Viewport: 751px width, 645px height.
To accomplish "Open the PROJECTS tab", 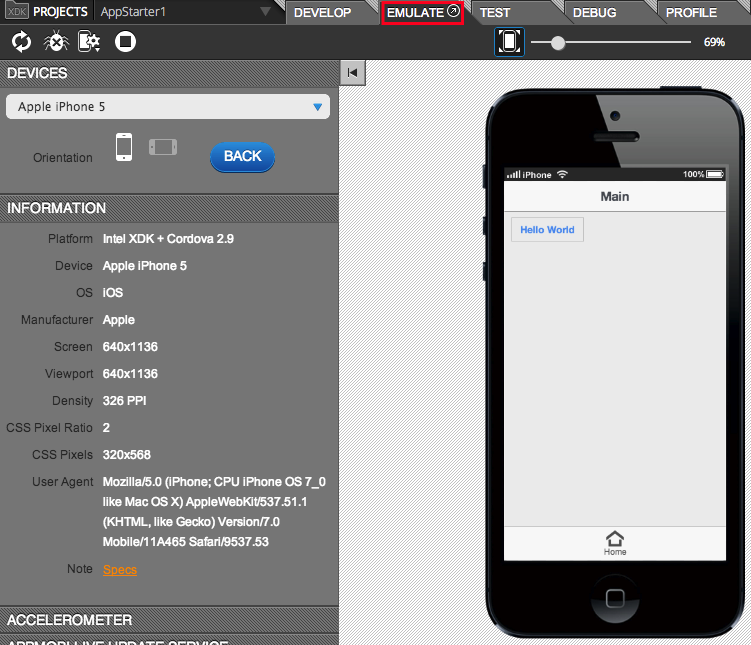I will pos(60,12).
